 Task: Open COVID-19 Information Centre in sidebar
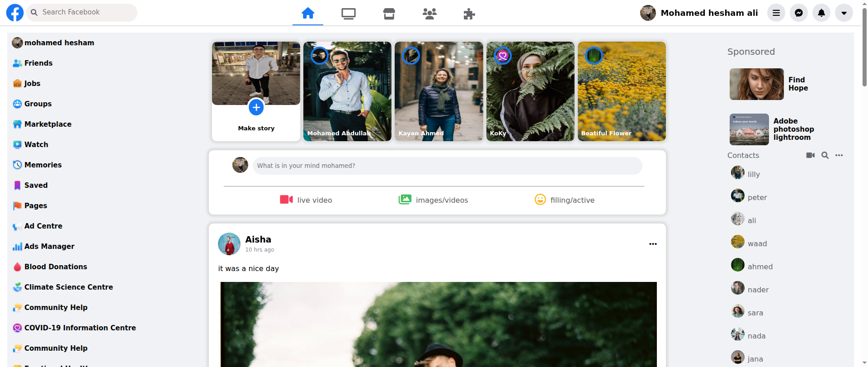click(74, 328)
